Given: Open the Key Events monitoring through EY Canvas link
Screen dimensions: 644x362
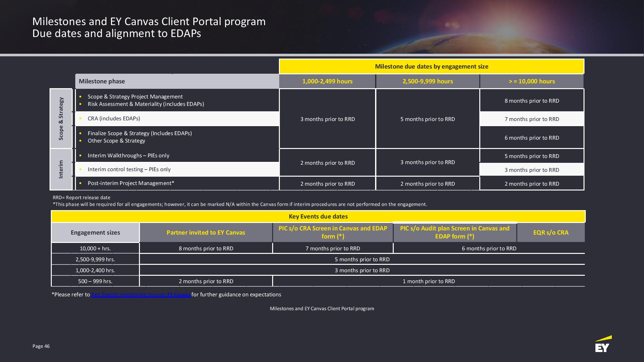Looking at the screenshot, I should (141, 294).
